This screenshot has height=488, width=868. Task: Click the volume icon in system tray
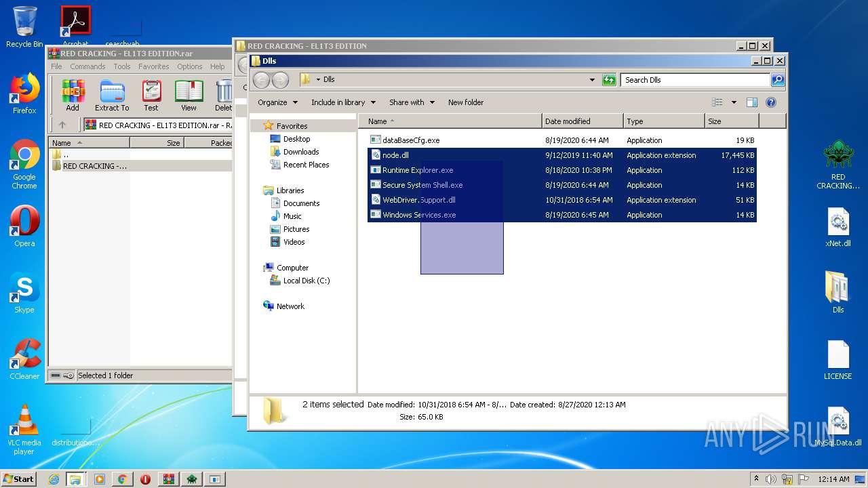click(x=771, y=479)
